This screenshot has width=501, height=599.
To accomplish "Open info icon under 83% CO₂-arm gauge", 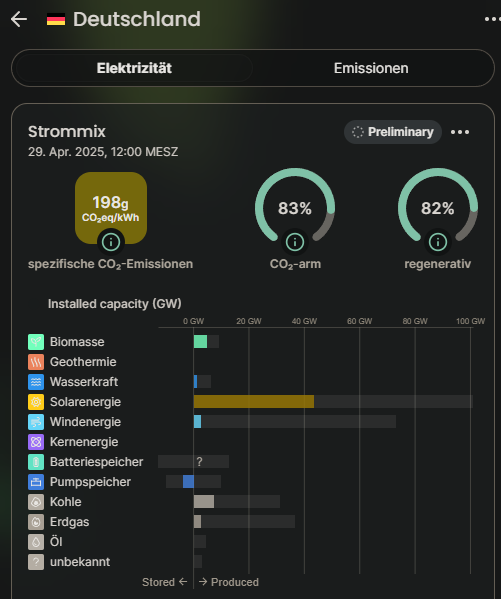I will coord(295,242).
